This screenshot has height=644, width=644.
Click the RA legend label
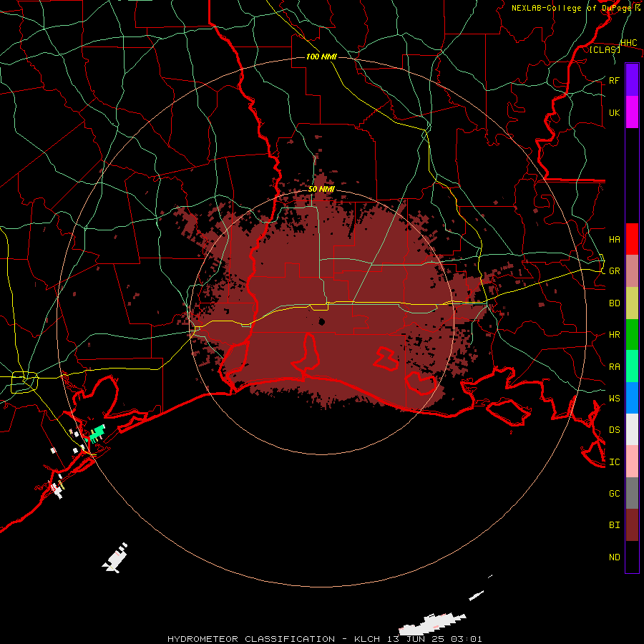point(615,366)
